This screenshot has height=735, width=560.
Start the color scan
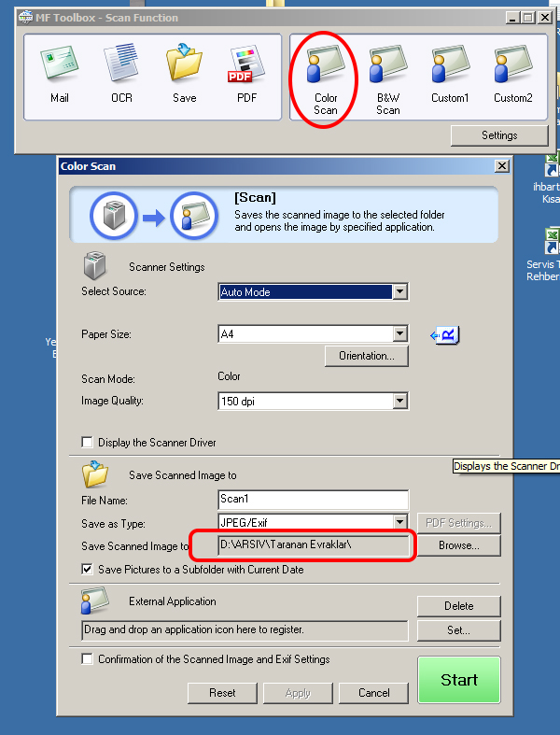pyautogui.click(x=459, y=680)
